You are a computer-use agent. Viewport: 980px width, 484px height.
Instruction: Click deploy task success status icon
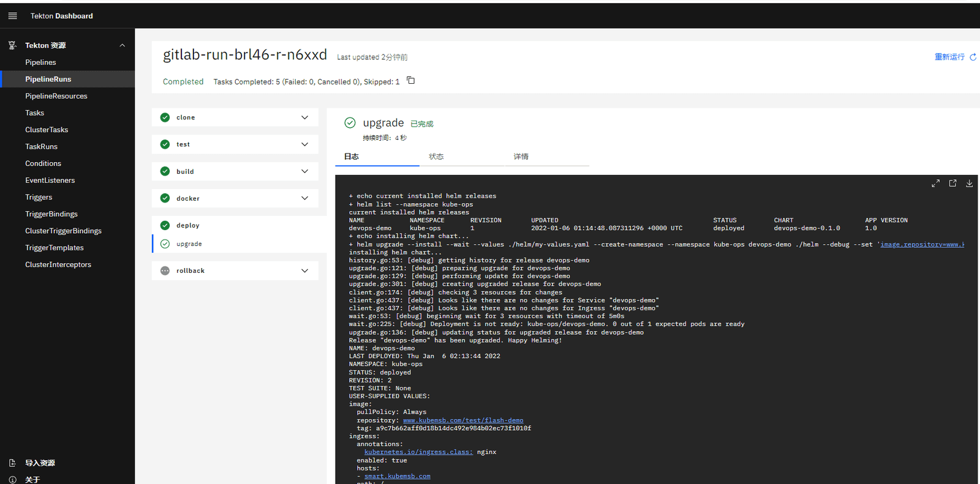tap(165, 225)
